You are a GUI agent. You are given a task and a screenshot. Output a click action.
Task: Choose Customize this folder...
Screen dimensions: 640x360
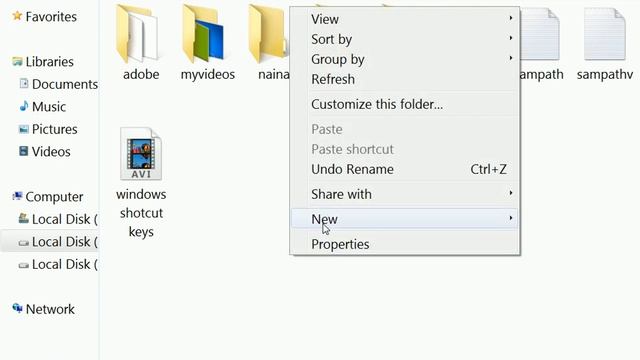[x=404, y=104]
